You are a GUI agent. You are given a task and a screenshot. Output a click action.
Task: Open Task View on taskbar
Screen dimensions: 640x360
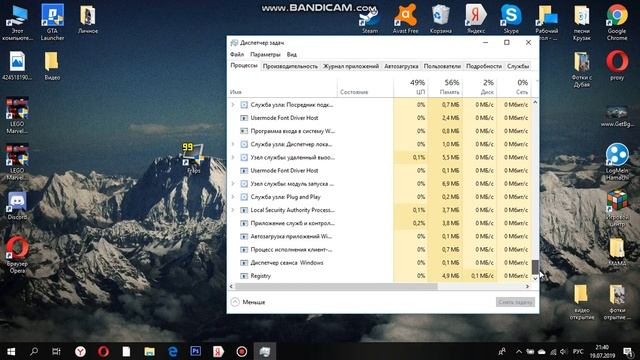coord(56,351)
